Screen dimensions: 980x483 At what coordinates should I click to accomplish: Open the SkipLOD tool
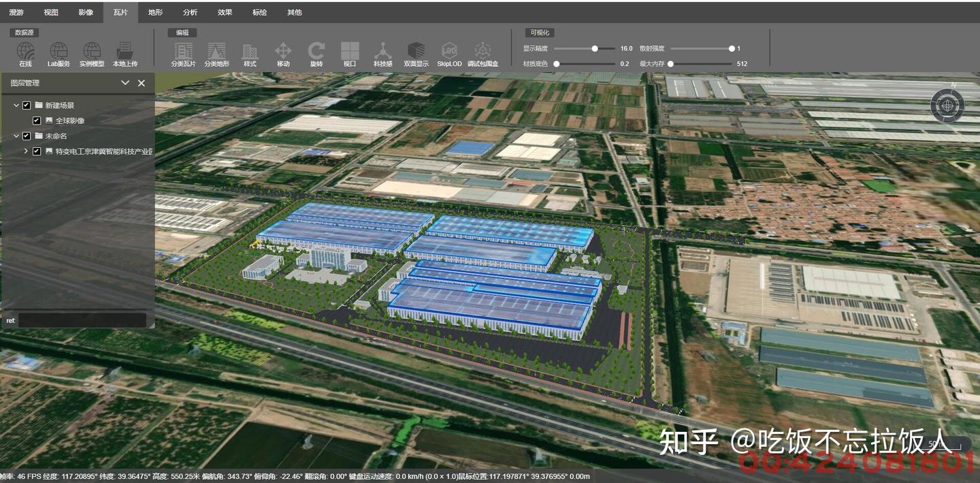449,53
